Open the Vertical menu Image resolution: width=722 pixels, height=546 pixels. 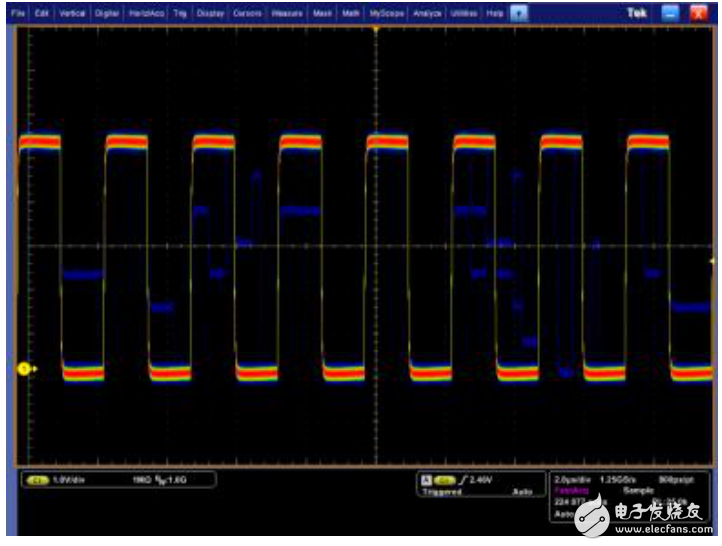(x=72, y=15)
